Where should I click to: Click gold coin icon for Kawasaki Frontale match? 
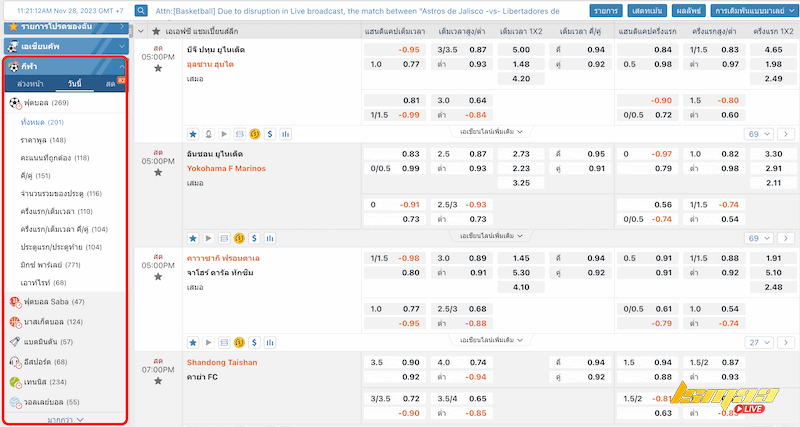coord(239,342)
